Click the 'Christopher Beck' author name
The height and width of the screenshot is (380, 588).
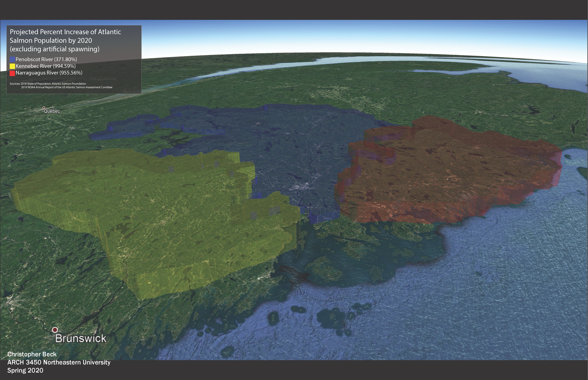[32, 354]
